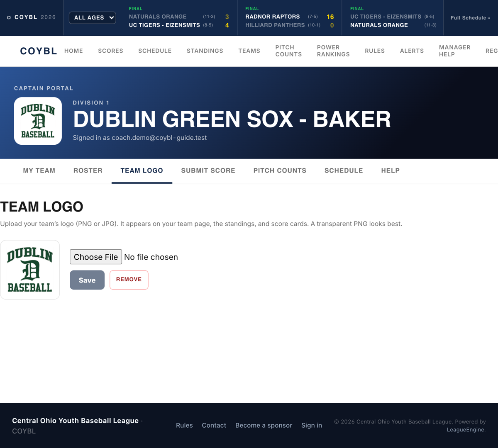
Task: Switch to PITCH COUNTS portal tab
Action: point(280,170)
